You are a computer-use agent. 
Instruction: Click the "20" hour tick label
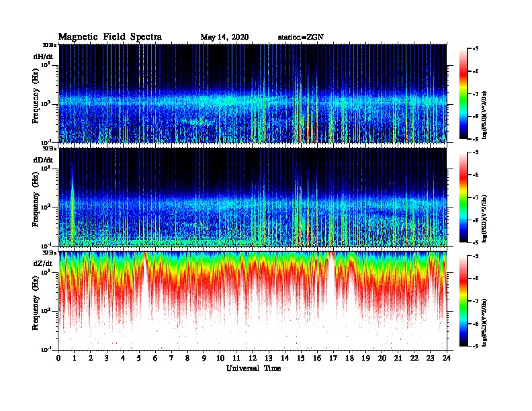click(x=382, y=359)
